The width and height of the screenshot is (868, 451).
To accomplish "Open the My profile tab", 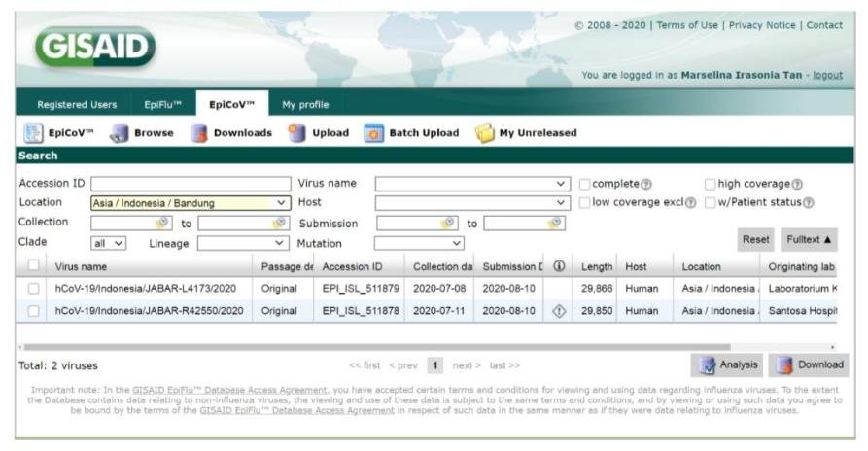I will click(305, 105).
